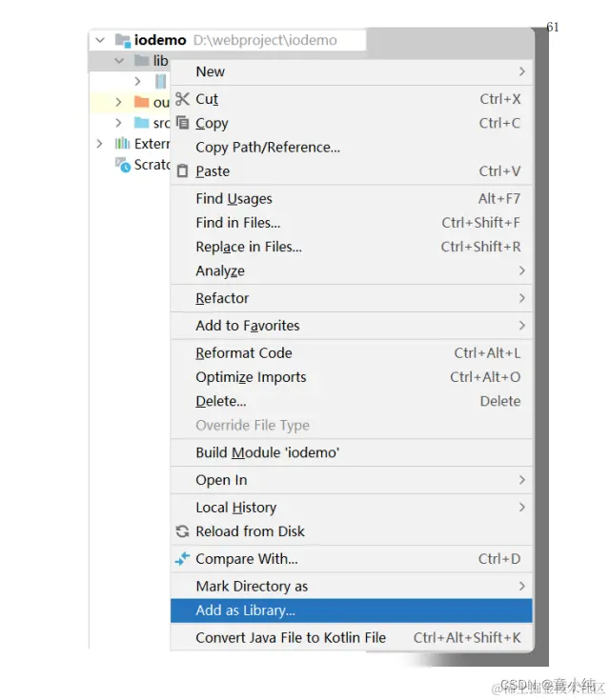Select Optimize Imports menu entry
610x700 pixels.
tap(352, 377)
